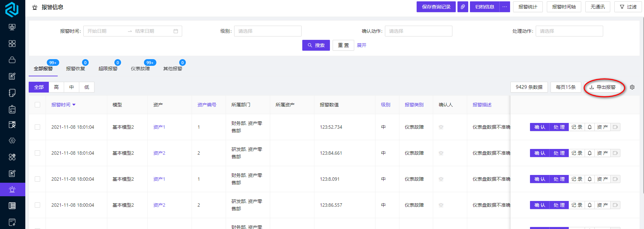Click 确认 button for 123:84.661 row
Viewport: 644px width, 229px height.
tap(540, 153)
